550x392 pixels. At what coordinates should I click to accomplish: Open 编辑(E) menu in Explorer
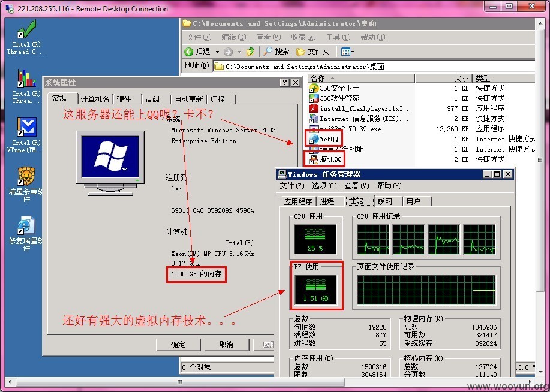[233, 37]
